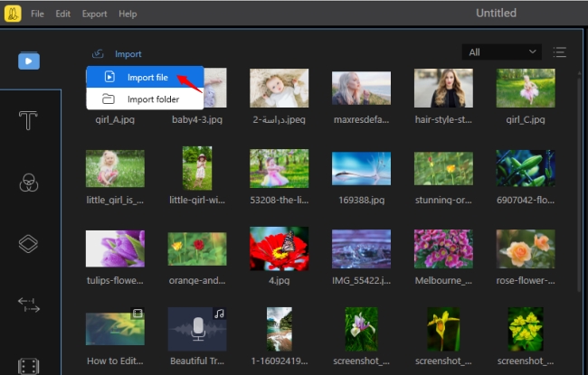588x375 pixels.
Task: Expand the All filter dropdown
Action: pos(500,52)
